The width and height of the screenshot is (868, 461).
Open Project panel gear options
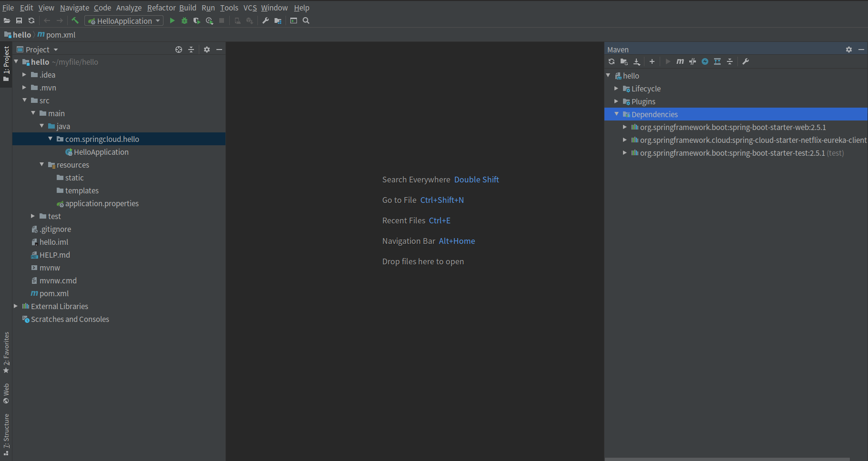[207, 50]
